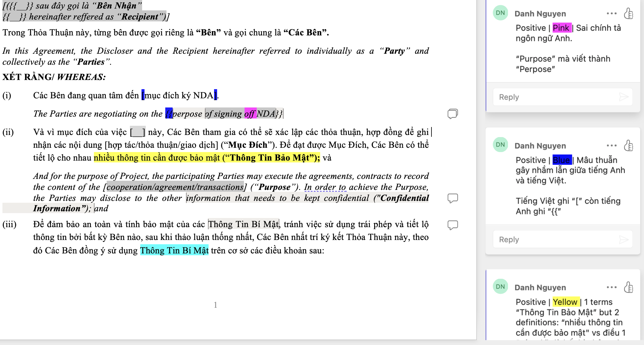Like the Yellow '1 terms' comment

click(628, 287)
